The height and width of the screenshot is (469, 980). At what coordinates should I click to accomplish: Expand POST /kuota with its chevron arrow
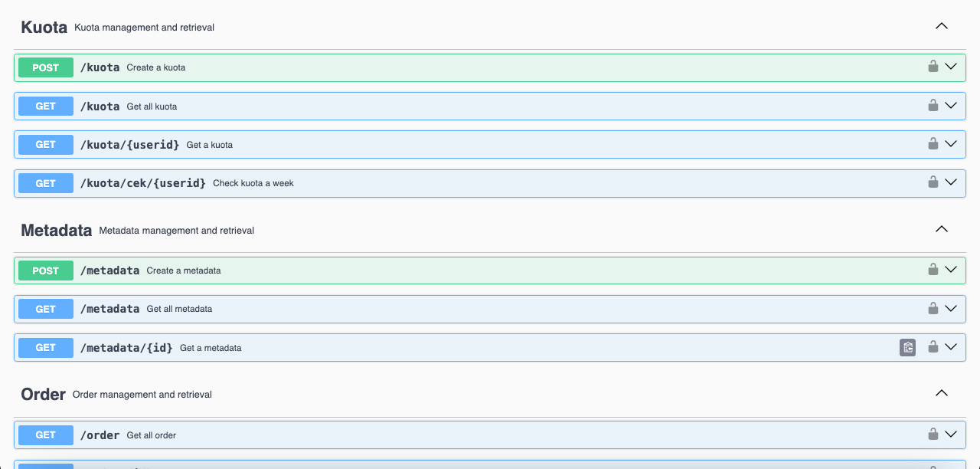tap(951, 67)
